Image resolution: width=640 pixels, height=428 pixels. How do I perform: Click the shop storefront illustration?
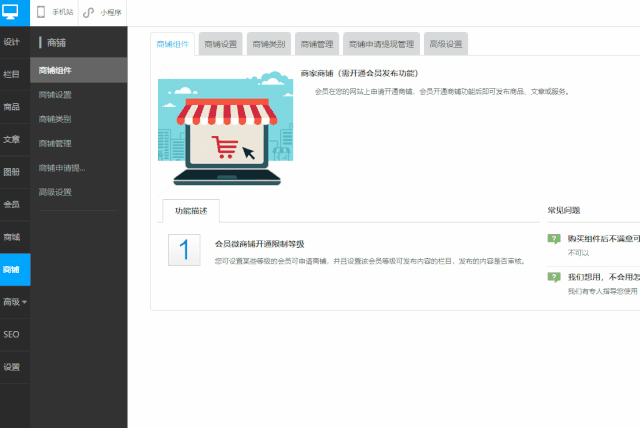[x=225, y=128]
